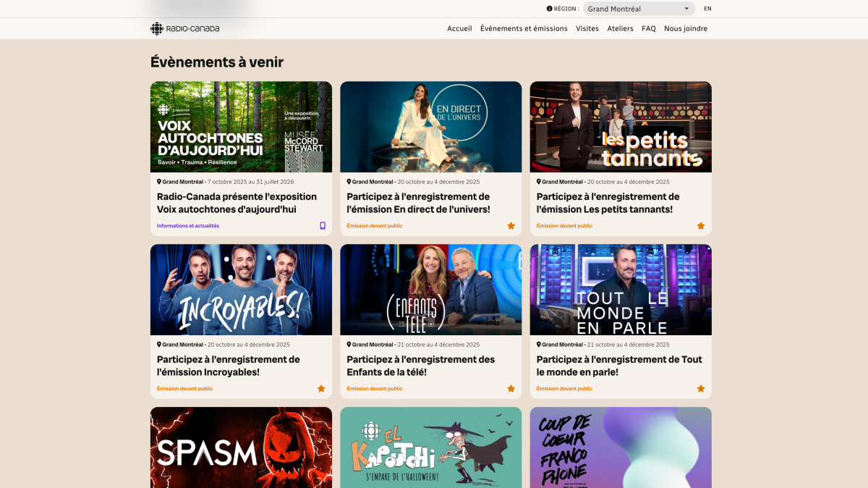Click the Tout le monde en parle thumbnail
The image size is (868, 488).
click(621, 290)
